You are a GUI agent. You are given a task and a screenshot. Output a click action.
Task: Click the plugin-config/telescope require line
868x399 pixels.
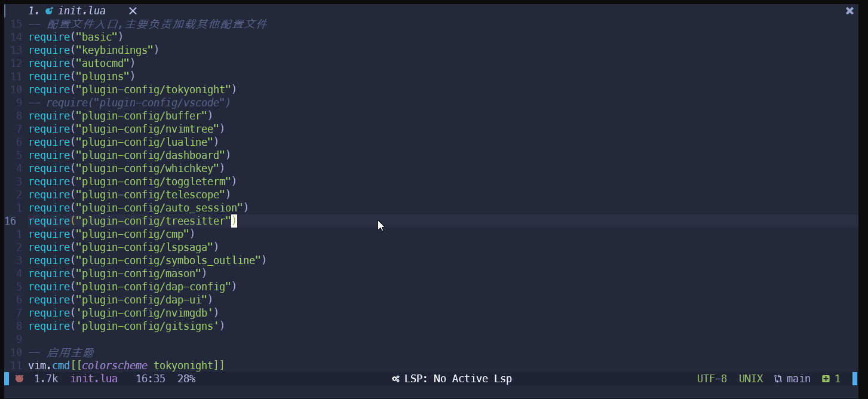coord(130,195)
